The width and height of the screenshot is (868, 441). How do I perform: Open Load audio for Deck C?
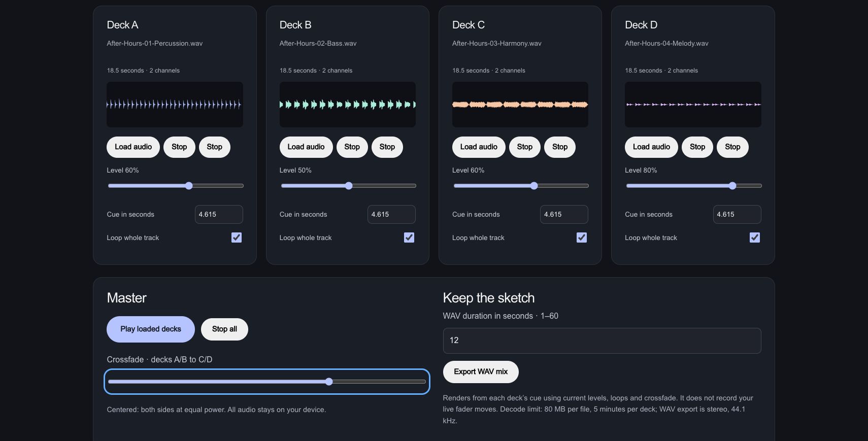(x=479, y=147)
